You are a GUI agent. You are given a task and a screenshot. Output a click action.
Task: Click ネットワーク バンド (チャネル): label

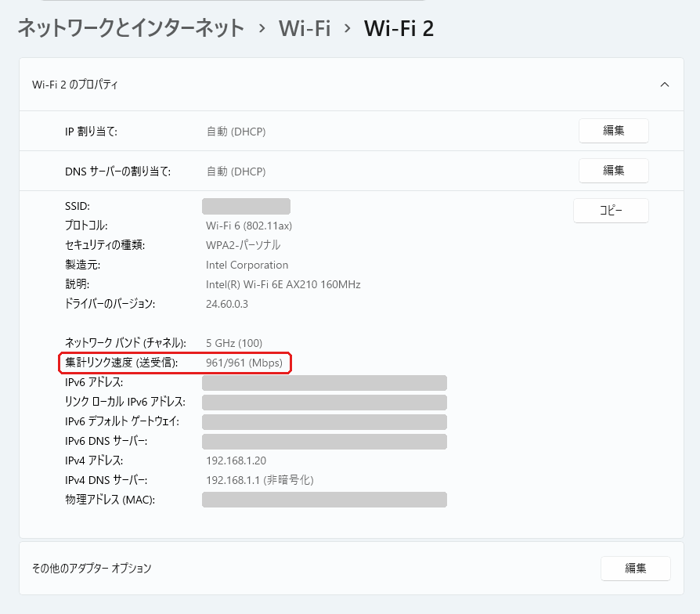125,343
